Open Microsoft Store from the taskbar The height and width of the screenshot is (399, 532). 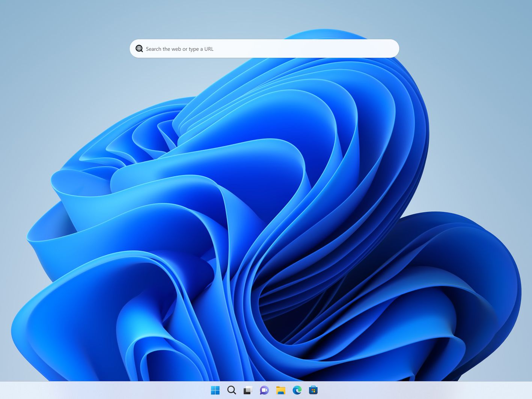313,390
